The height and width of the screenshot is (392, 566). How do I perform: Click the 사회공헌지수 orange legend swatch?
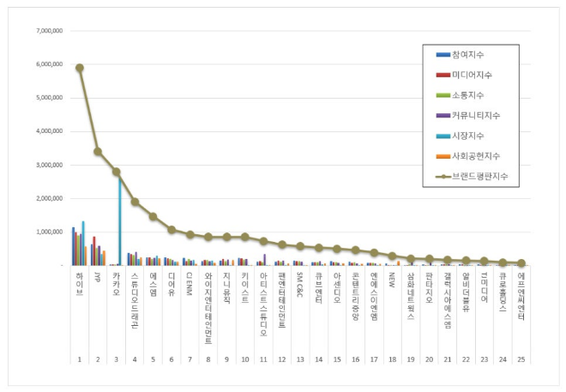tap(443, 155)
